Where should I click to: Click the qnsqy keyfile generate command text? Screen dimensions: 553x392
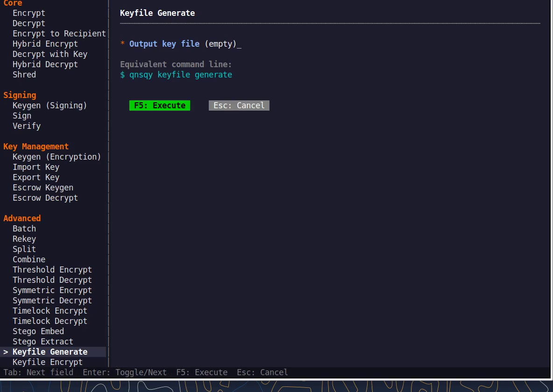point(181,75)
